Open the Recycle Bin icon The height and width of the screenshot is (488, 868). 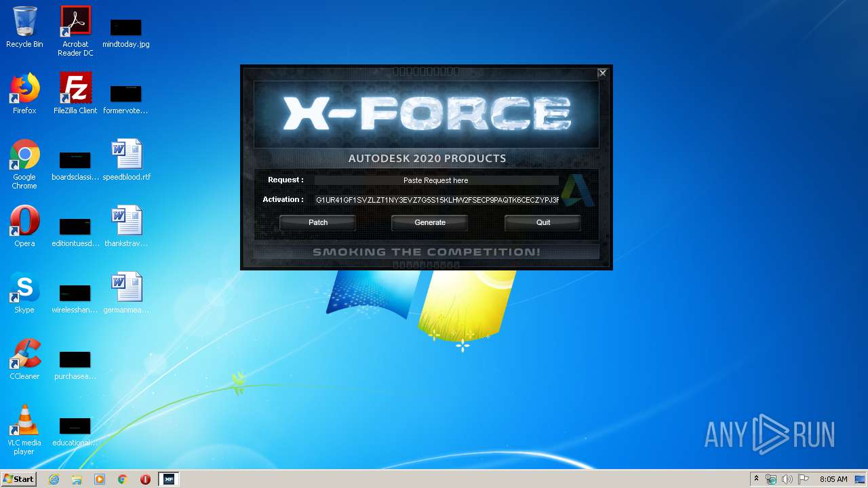click(x=24, y=27)
